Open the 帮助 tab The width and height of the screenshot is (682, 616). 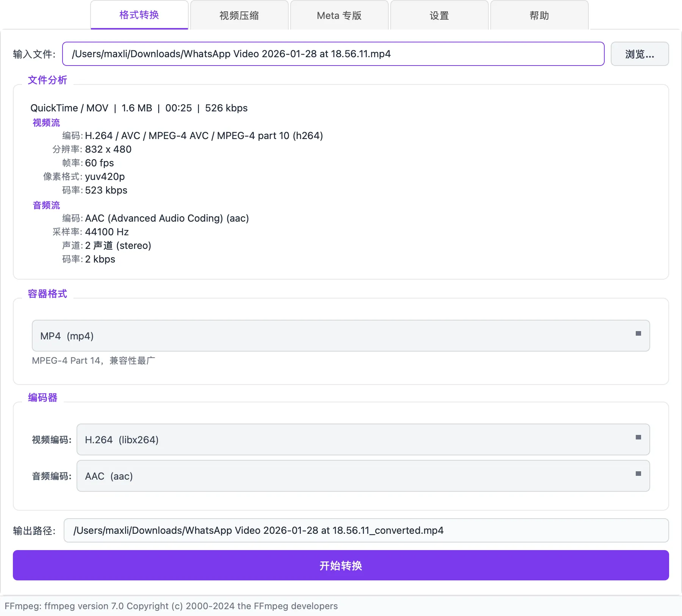point(540,16)
